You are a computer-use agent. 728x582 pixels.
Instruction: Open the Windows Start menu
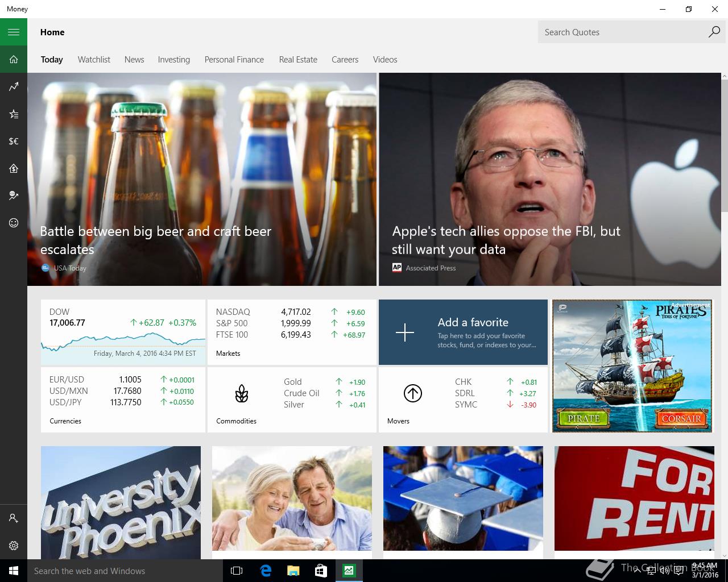tap(14, 571)
